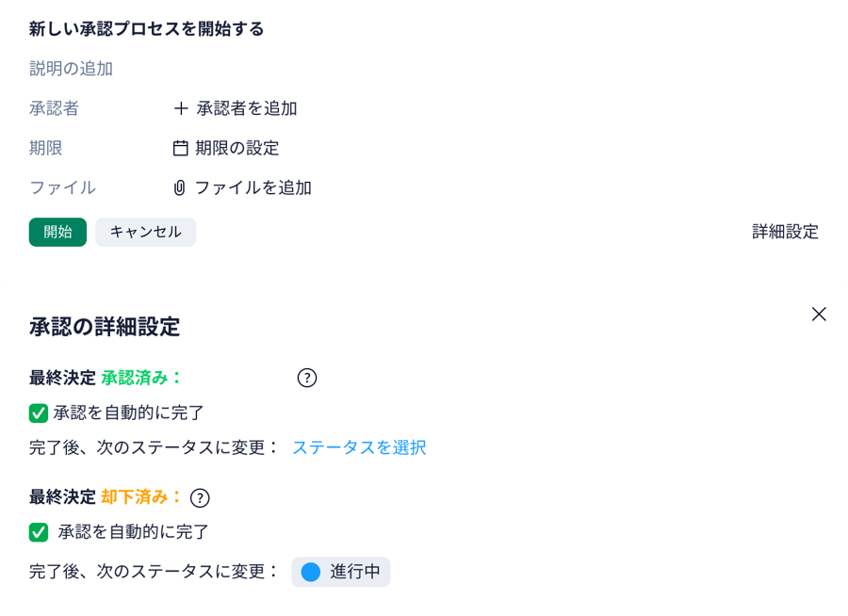Toggle 詳細設定 advanced settings
The image size is (848, 616).
click(785, 232)
